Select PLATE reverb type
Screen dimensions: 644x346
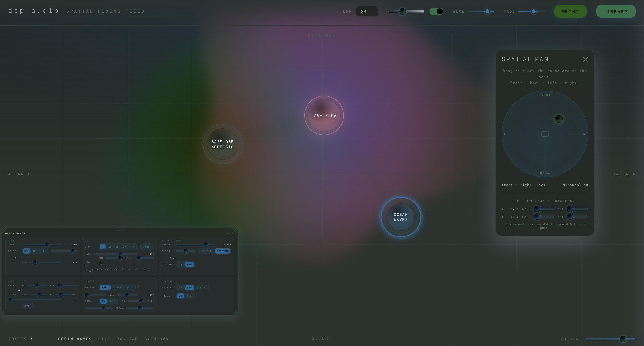click(x=117, y=288)
